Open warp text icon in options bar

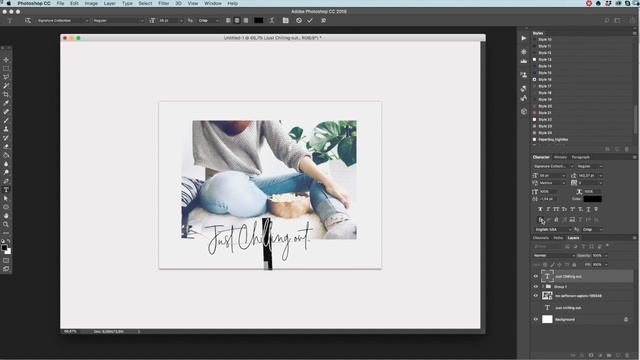[272, 20]
